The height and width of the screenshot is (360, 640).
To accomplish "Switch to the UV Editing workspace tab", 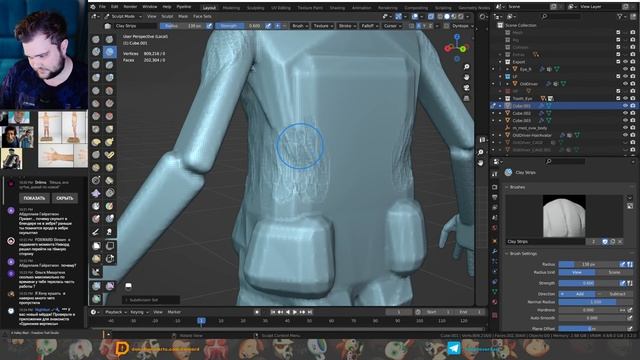I will point(281,8).
